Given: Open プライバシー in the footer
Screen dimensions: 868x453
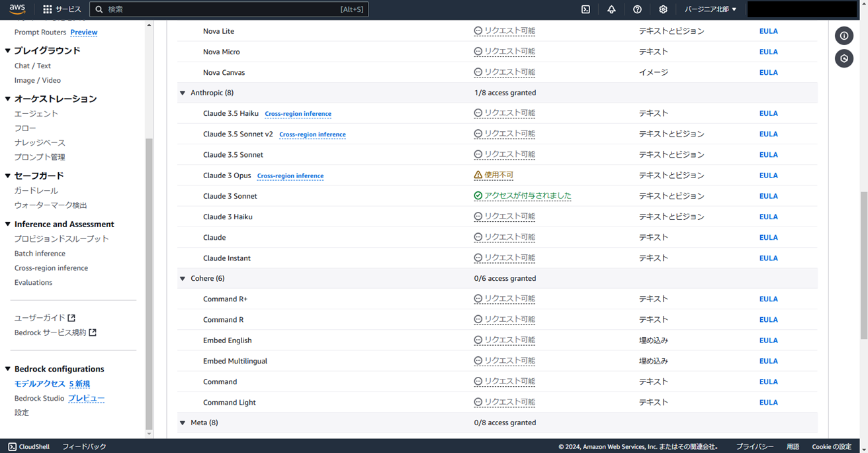Looking at the screenshot, I should (x=755, y=446).
